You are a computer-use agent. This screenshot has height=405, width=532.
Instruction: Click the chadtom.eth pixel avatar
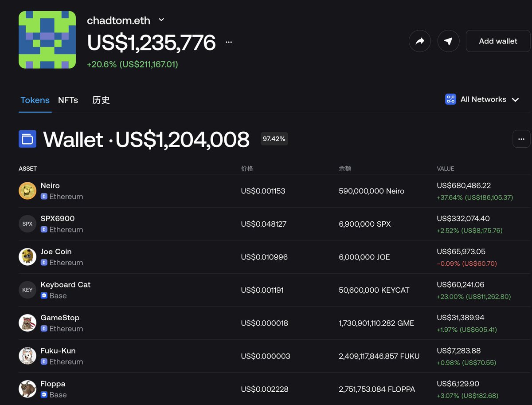click(x=47, y=39)
